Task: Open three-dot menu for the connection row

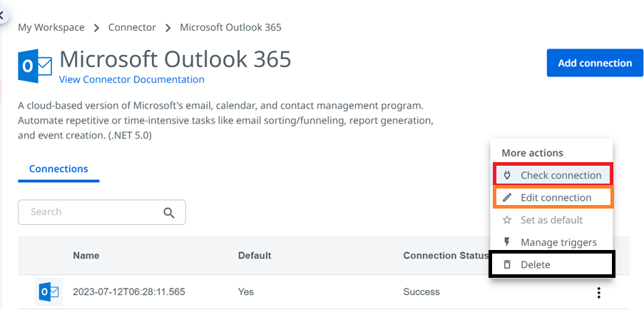Action: click(599, 292)
